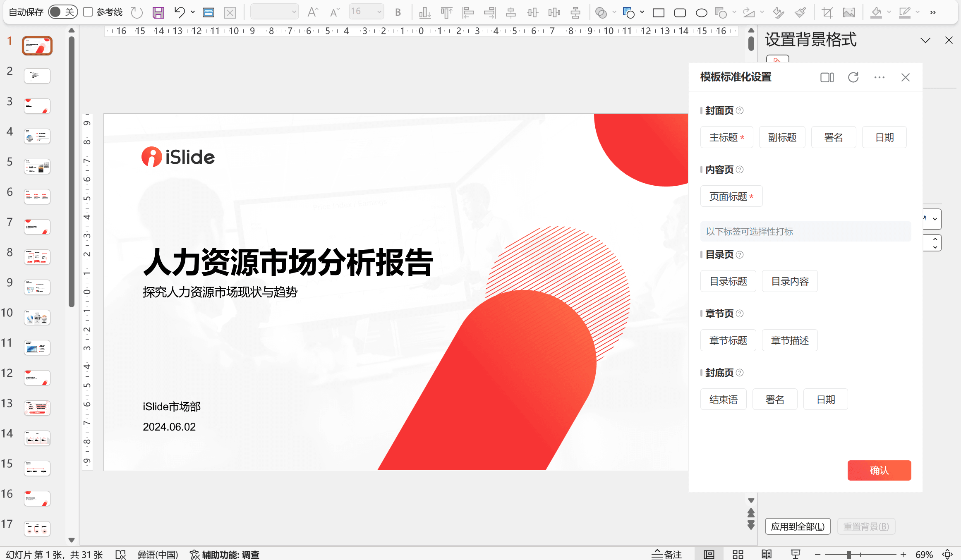The width and height of the screenshot is (961, 560).
Task: Open Reading View from status bar
Action: pos(766,554)
